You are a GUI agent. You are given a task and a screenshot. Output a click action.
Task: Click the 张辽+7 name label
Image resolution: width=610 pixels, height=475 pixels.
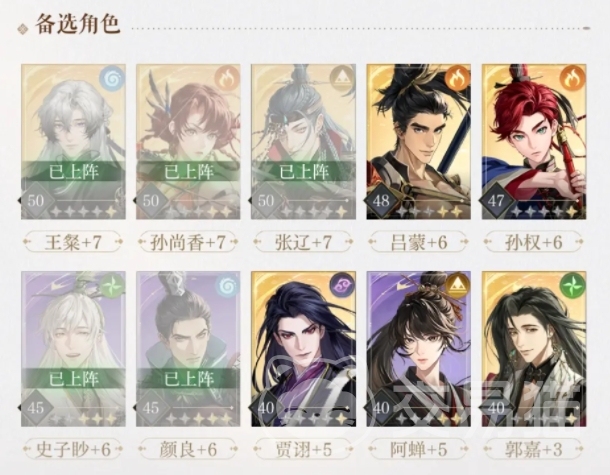click(x=303, y=242)
